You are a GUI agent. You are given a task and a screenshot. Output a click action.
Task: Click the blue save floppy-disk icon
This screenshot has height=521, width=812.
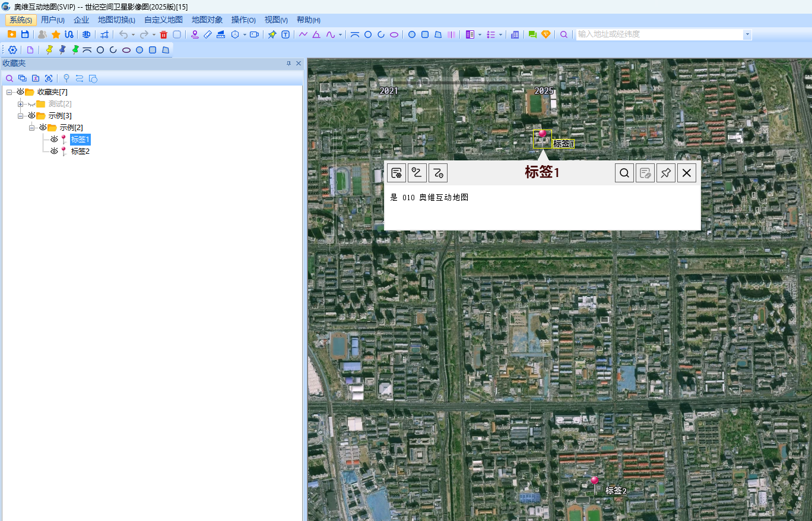(x=25, y=34)
